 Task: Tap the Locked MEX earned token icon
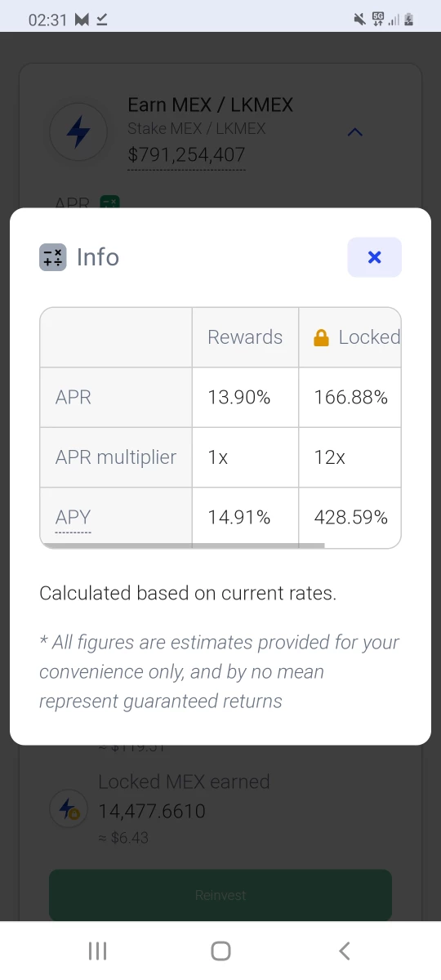[66, 808]
